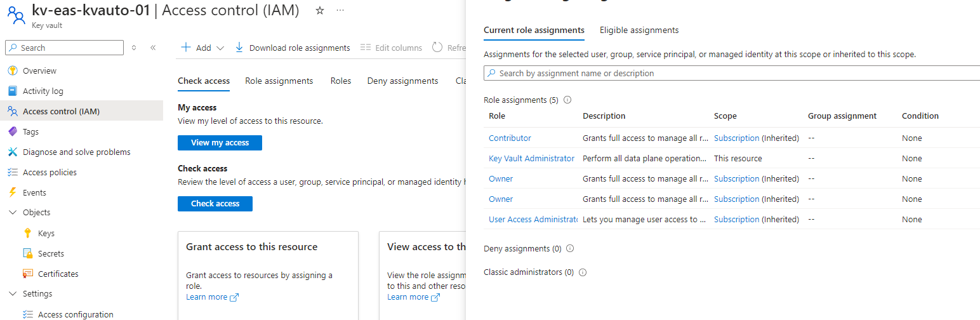Screen dimensions: 980x320
Task: Click 'This resource' scope in Key Vault Administrator row
Action: (x=738, y=158)
